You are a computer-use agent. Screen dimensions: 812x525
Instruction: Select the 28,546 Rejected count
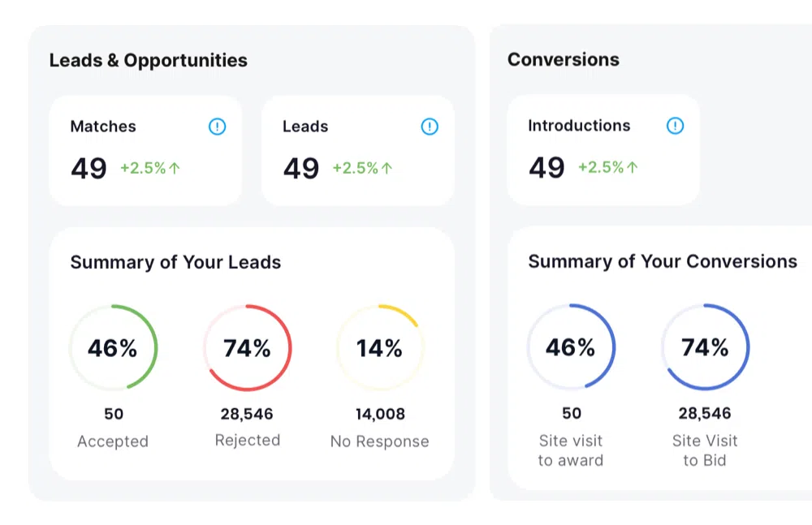coord(247,414)
